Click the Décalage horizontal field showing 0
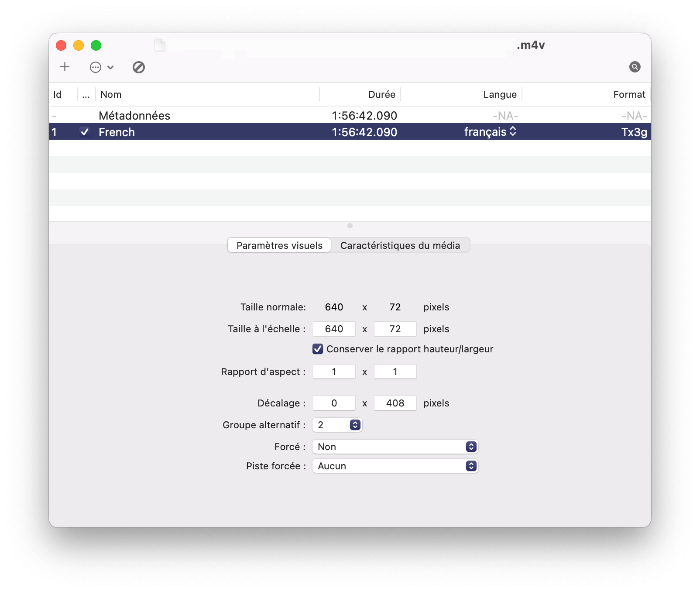Image resolution: width=700 pixels, height=592 pixels. [x=334, y=403]
